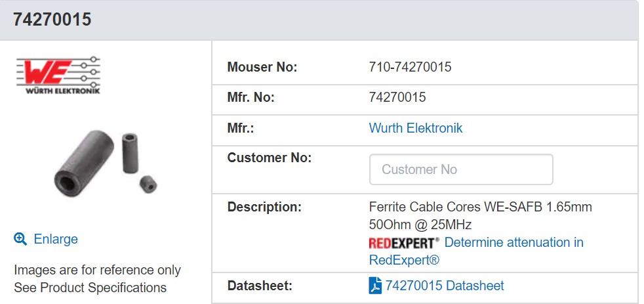Open the Enlarge image link
Screen dimensions: 644x304
(56, 239)
